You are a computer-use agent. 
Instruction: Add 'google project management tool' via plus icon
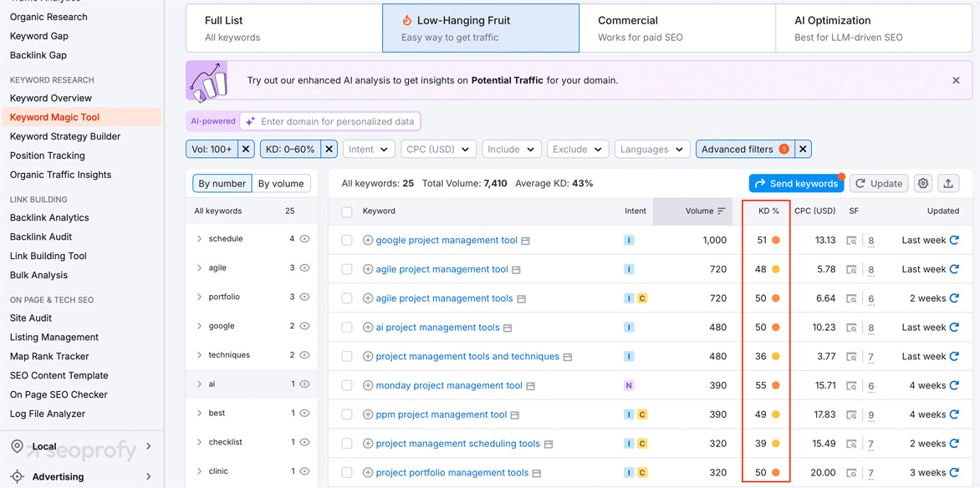point(368,240)
